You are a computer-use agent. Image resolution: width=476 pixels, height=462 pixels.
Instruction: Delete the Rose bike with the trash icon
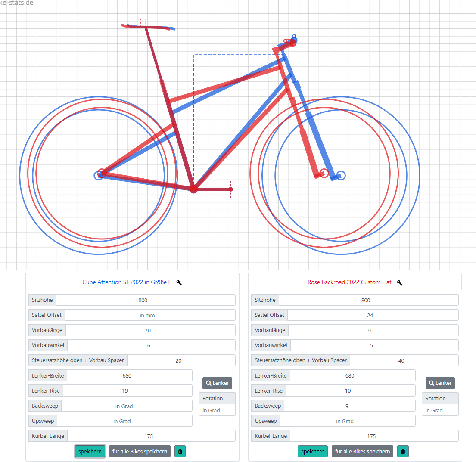pos(403,451)
